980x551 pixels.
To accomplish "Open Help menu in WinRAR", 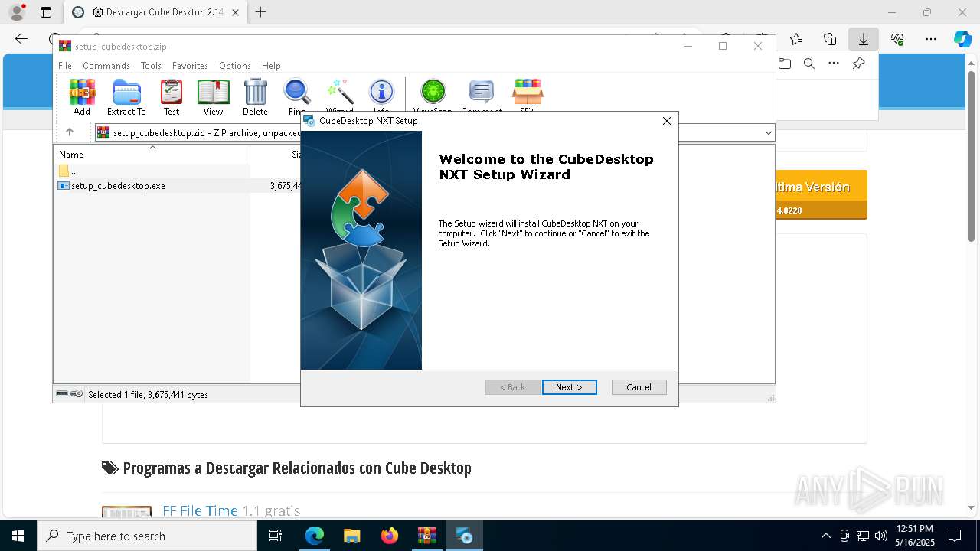I will pyautogui.click(x=271, y=66).
